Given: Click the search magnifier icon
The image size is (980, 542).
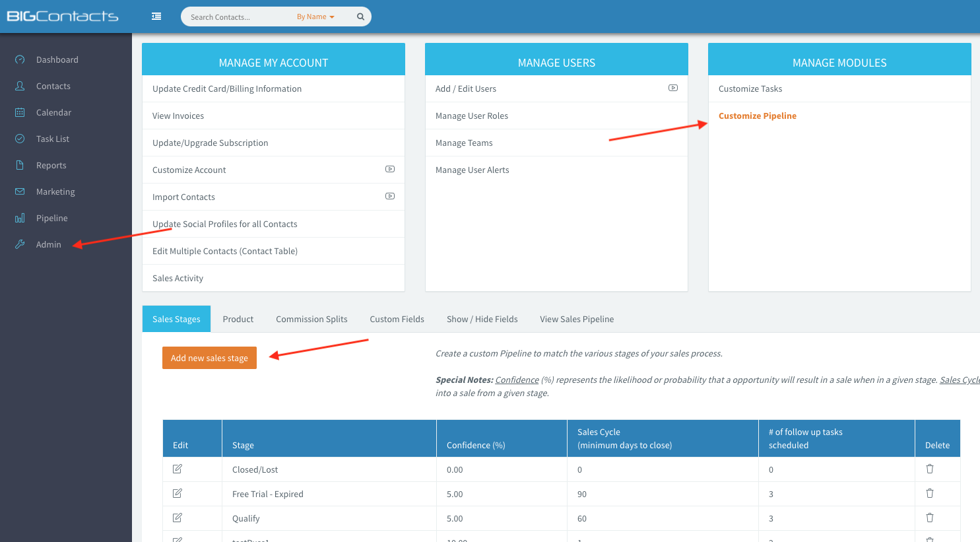Looking at the screenshot, I should pos(360,17).
